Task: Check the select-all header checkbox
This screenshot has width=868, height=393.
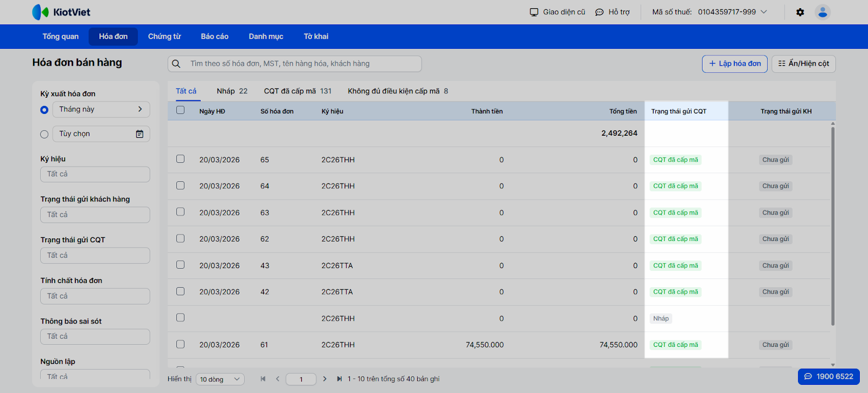Action: pos(180,110)
